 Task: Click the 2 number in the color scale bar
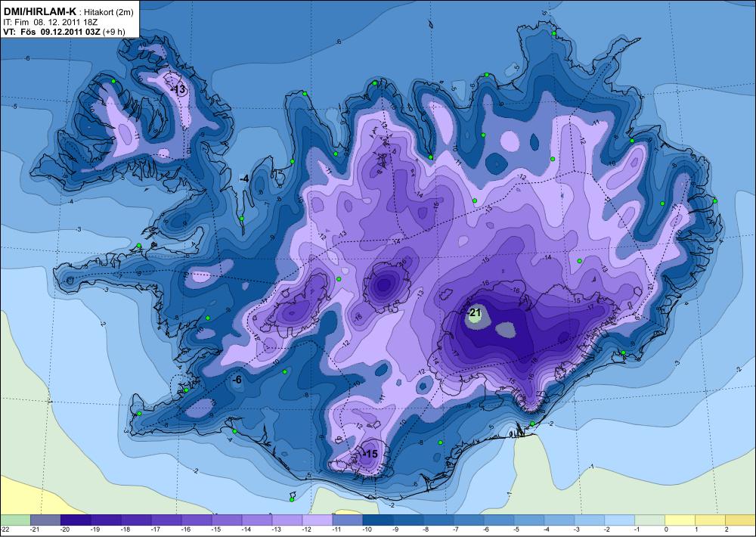[x=727, y=529]
